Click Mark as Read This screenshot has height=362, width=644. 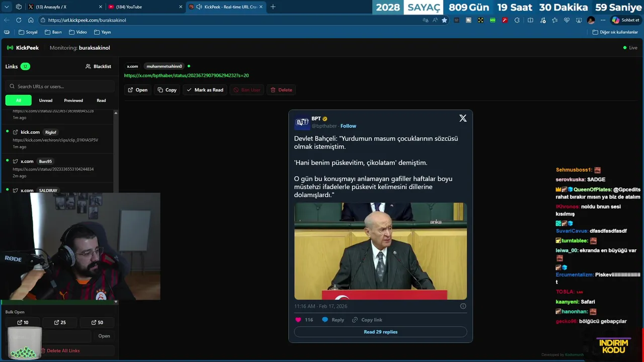pos(205,90)
